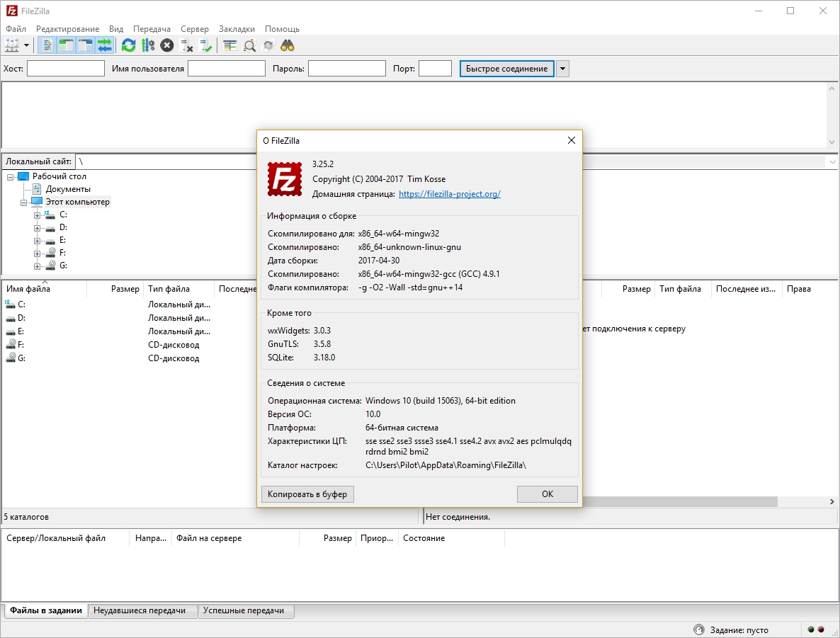Image resolution: width=840 pixels, height=638 pixels.
Task: Toggle message log display
Action: pyautogui.click(x=47, y=45)
